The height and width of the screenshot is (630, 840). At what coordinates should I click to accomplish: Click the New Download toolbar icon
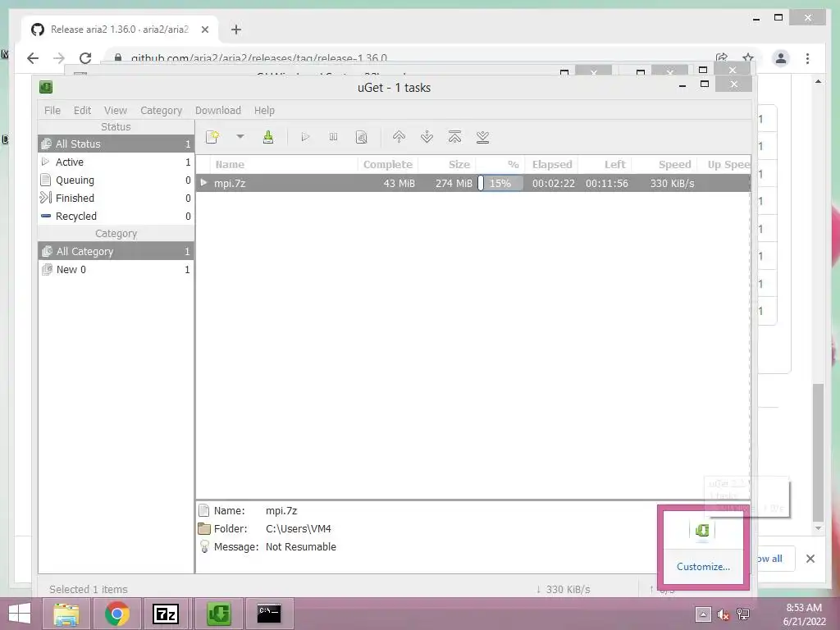[212, 137]
